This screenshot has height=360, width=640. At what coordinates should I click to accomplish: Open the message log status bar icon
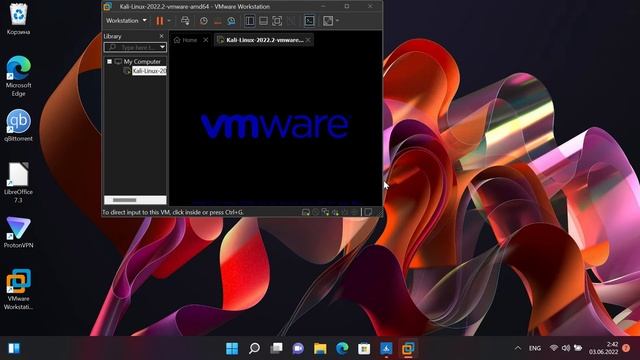[368, 212]
